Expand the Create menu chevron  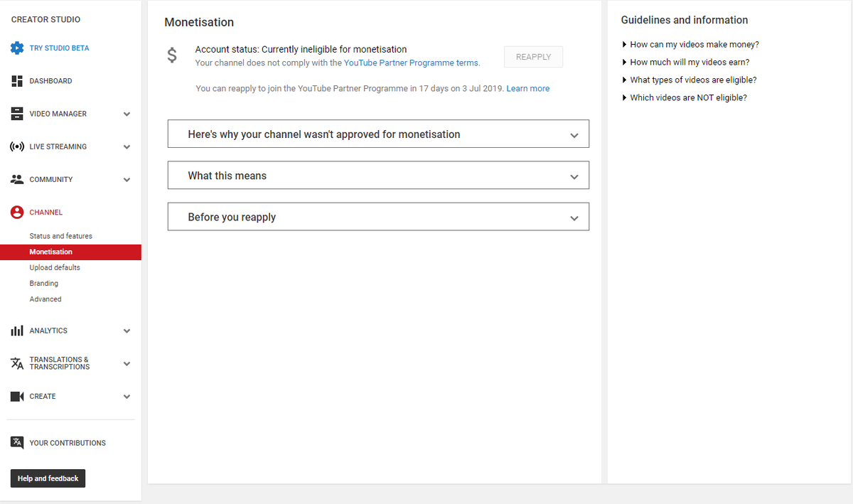click(127, 397)
